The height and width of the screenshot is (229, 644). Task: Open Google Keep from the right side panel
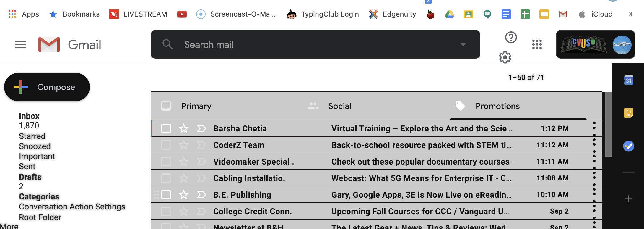tap(629, 112)
